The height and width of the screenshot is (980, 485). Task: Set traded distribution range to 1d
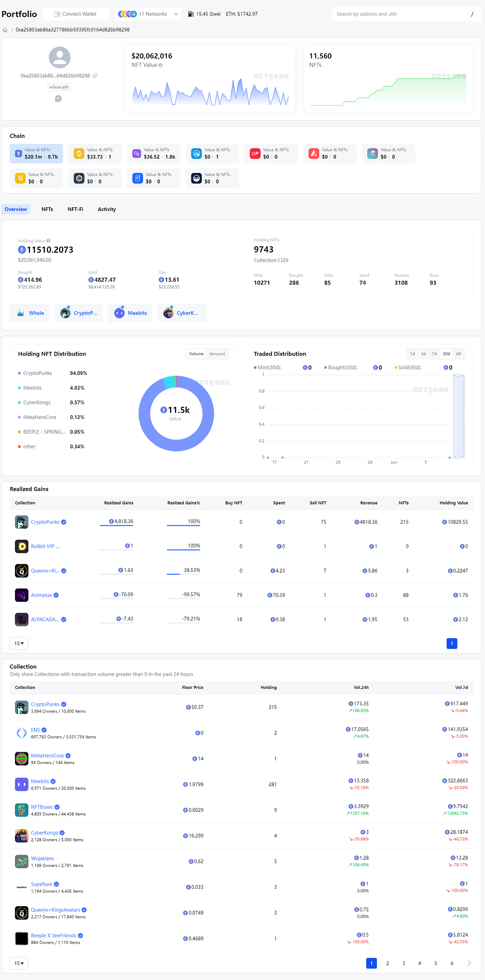point(412,354)
